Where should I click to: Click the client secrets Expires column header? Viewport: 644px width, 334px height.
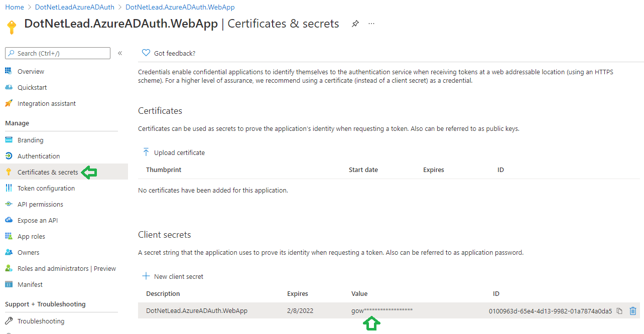(x=298, y=294)
